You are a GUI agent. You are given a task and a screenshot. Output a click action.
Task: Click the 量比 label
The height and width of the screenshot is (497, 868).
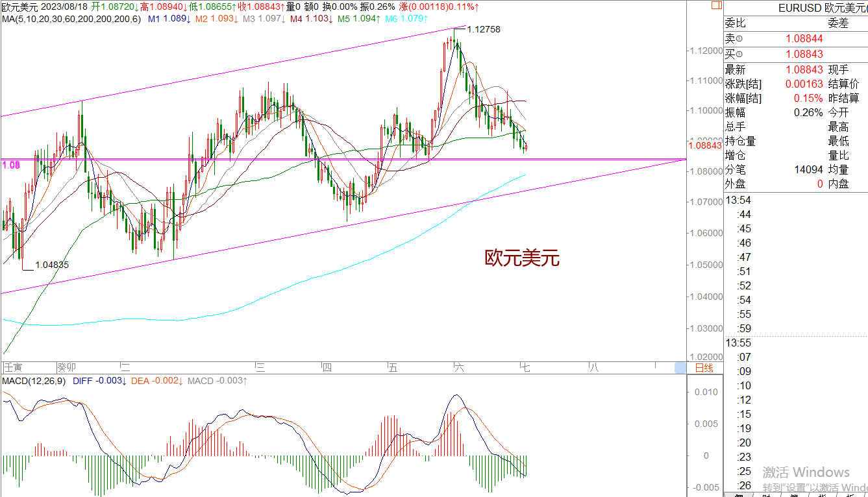click(x=838, y=155)
